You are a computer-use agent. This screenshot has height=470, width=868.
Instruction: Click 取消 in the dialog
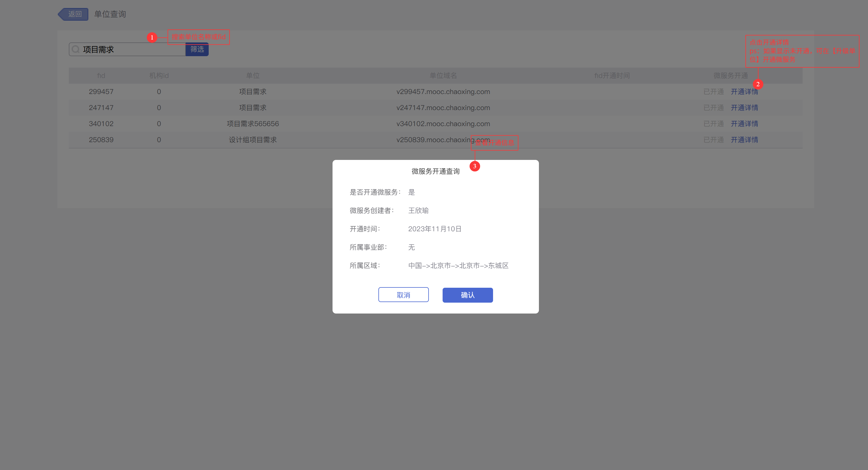(403, 295)
